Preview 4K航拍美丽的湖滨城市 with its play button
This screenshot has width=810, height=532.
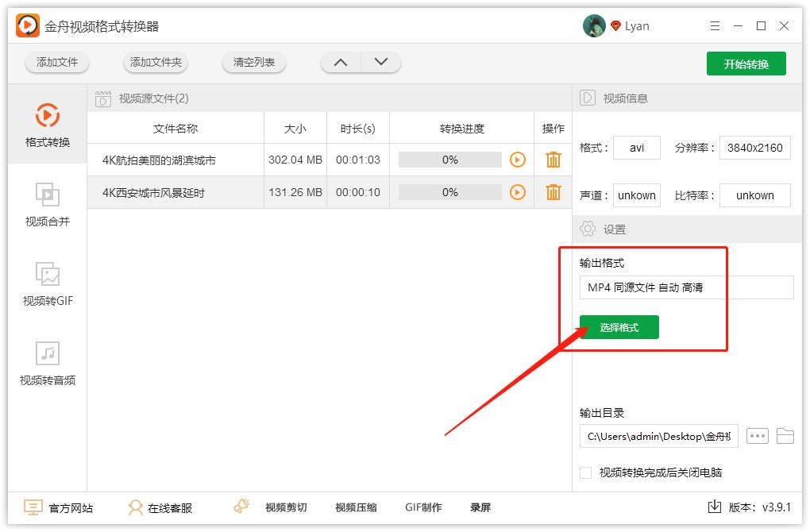pos(519,160)
